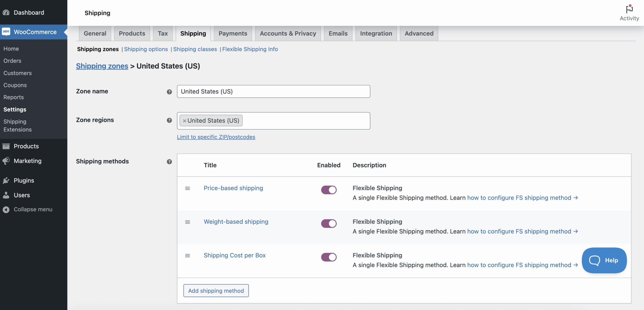The image size is (644, 310).
Task: Click the Add shipping method button
Action: pos(216,290)
